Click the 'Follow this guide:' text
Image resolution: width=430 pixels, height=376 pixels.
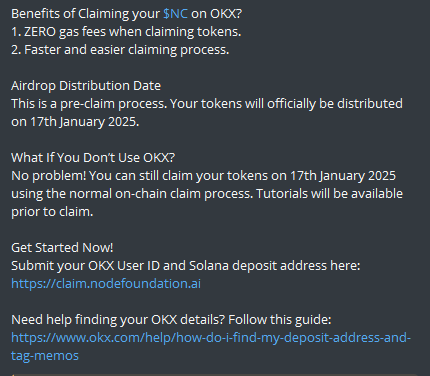(280, 320)
